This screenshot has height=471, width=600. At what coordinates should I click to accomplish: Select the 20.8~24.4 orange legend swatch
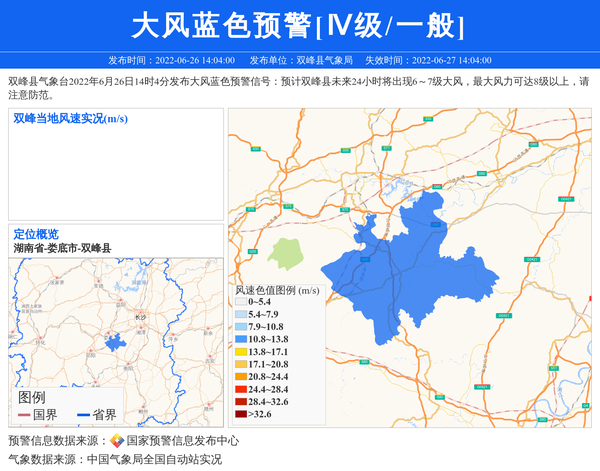pyautogui.click(x=241, y=377)
